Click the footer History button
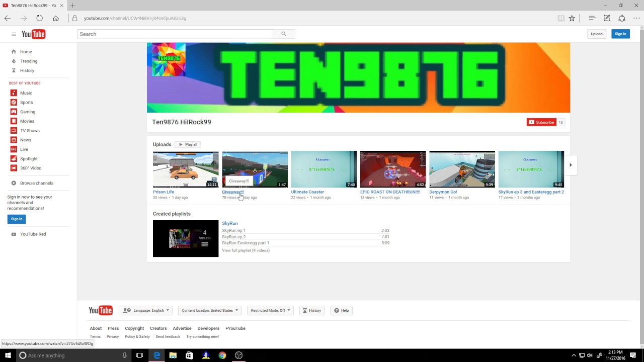 click(x=312, y=311)
